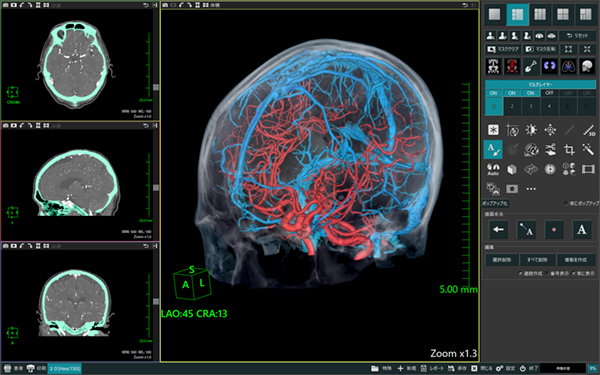Select layer tab 4

(x=549, y=106)
